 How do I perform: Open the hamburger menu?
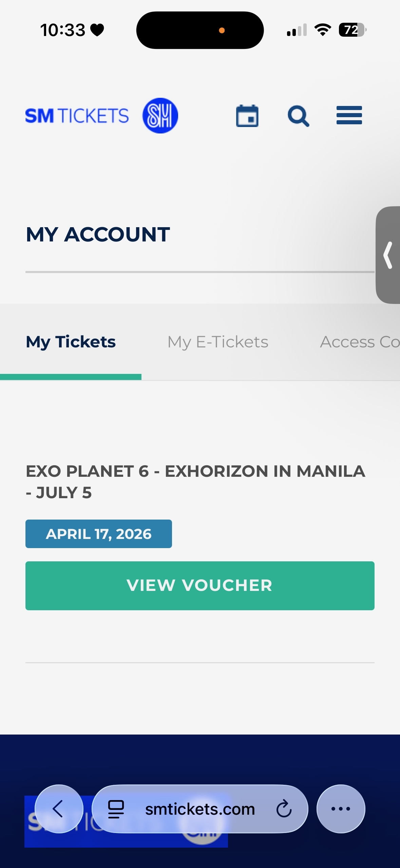click(349, 115)
